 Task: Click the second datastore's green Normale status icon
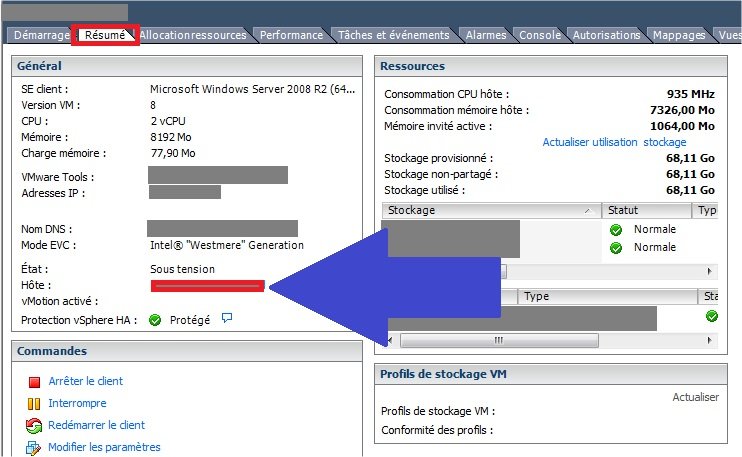click(x=616, y=248)
